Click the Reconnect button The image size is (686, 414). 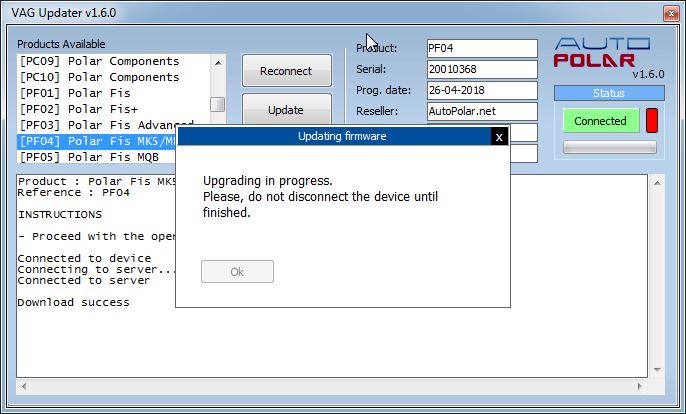(287, 71)
